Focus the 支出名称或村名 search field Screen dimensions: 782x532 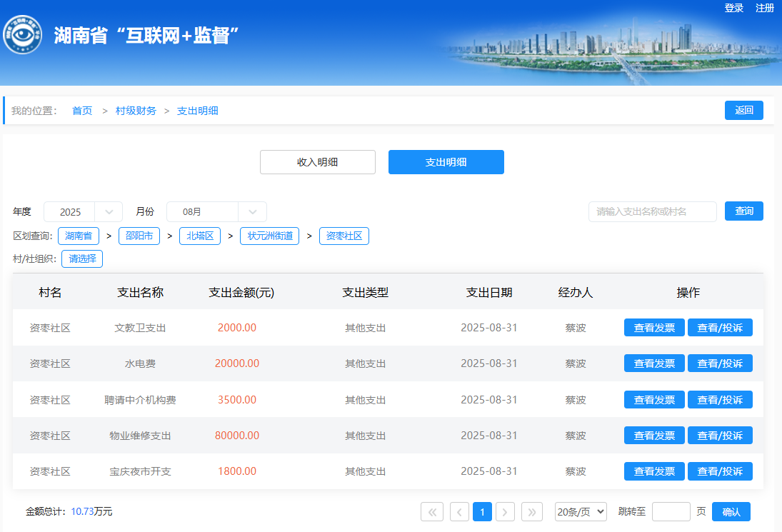tap(652, 212)
